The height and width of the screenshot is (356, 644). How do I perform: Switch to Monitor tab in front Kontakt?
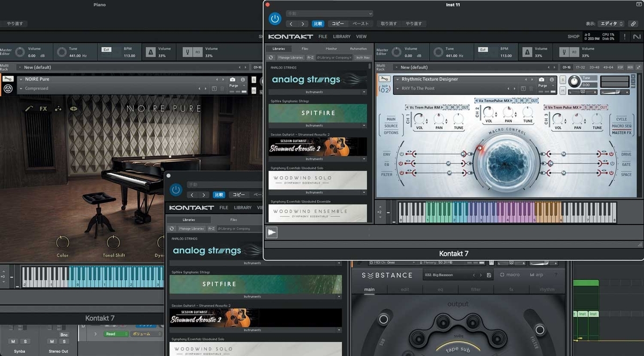(331, 48)
